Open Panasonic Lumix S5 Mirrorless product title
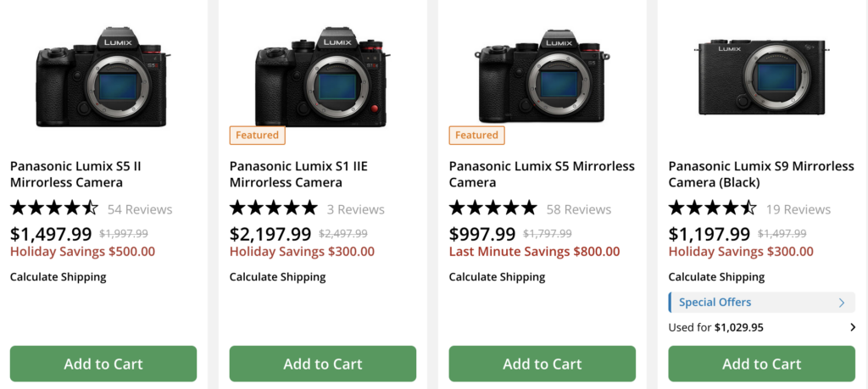The height and width of the screenshot is (389, 868). (542, 175)
